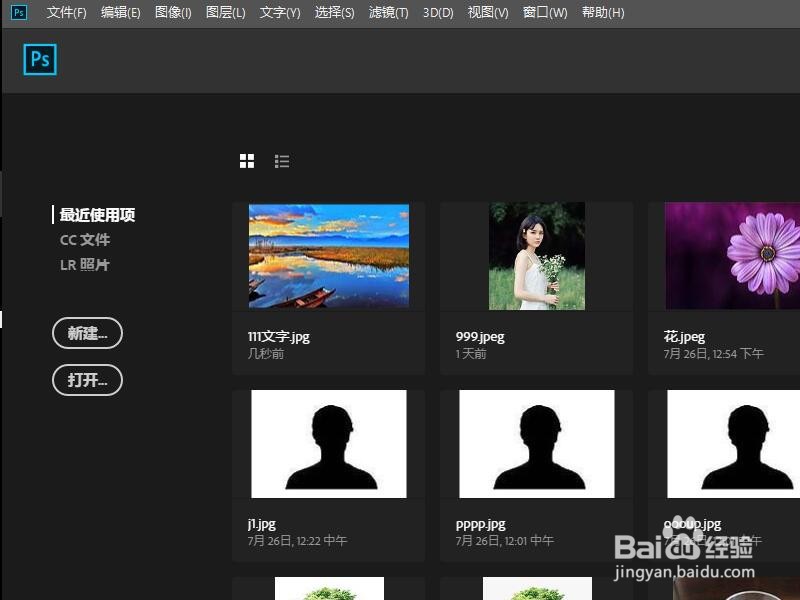The image size is (800, 600).
Task: Open the 3D(D) menu
Action: pos(438,12)
